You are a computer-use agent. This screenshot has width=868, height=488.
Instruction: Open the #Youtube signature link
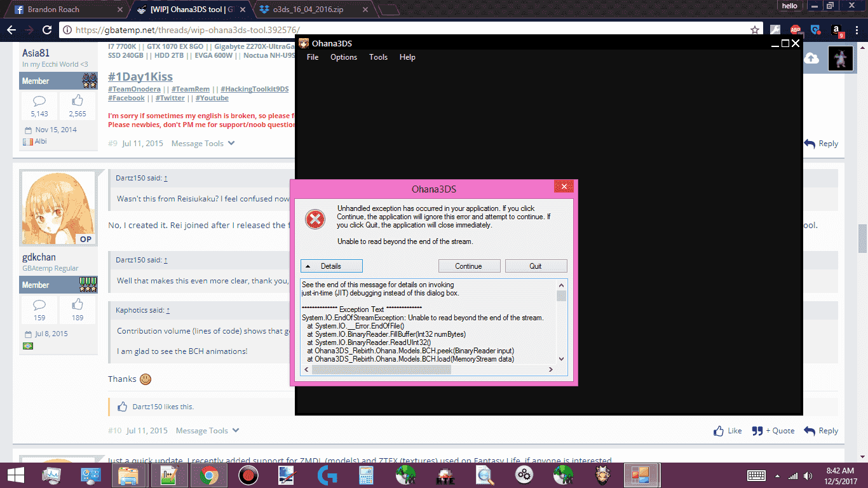(212, 98)
